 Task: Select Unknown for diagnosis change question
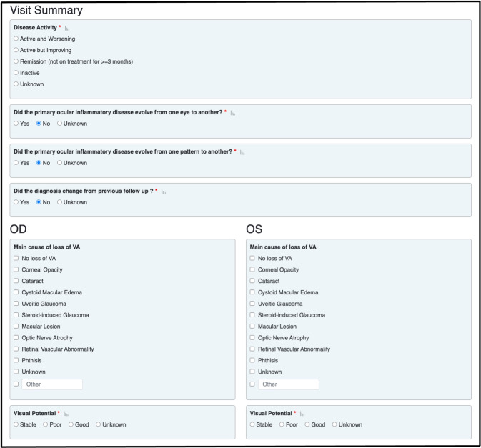pos(60,202)
